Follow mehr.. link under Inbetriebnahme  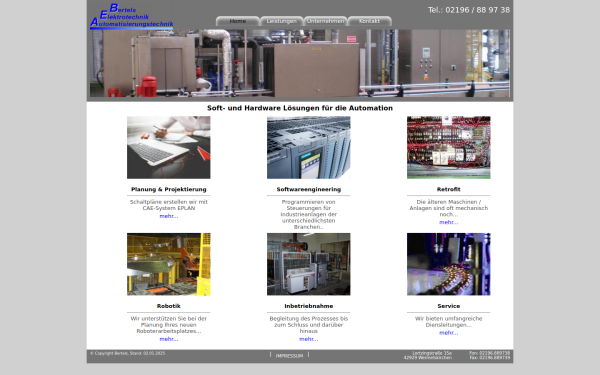pos(308,339)
